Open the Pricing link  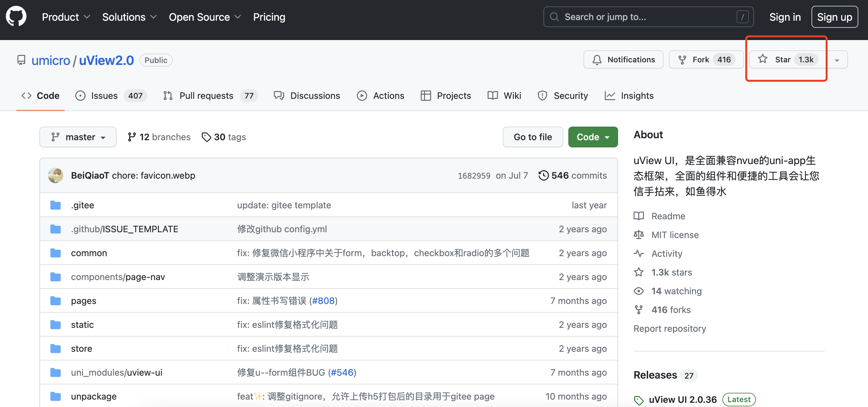(269, 17)
